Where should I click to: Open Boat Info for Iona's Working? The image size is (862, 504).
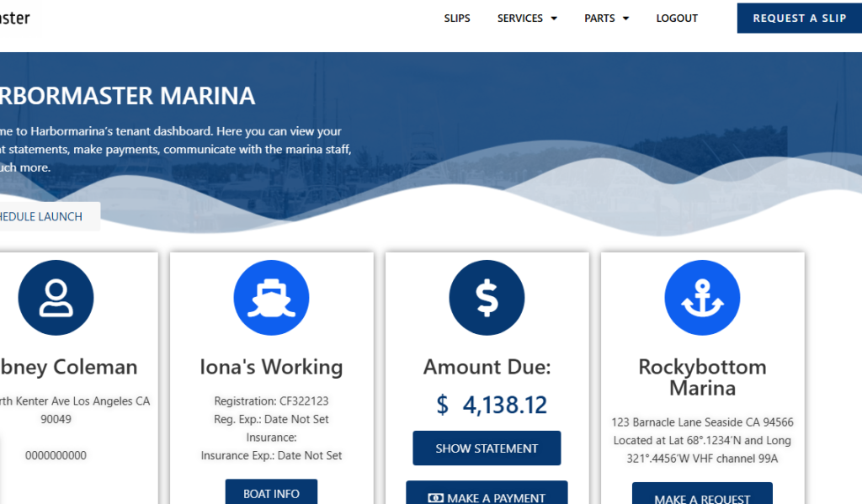pos(271,493)
